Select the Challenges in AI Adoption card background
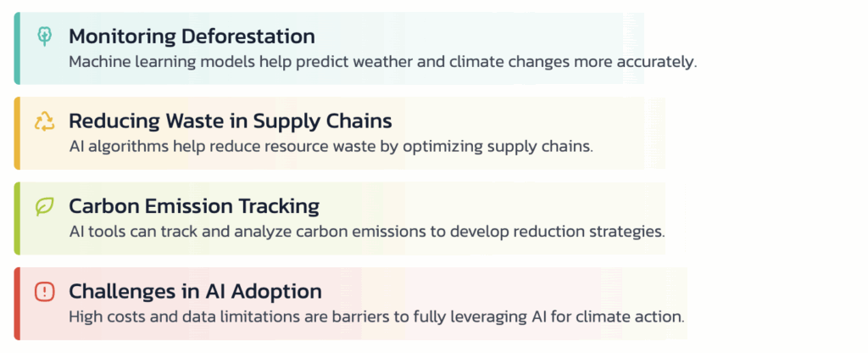 tap(350, 304)
